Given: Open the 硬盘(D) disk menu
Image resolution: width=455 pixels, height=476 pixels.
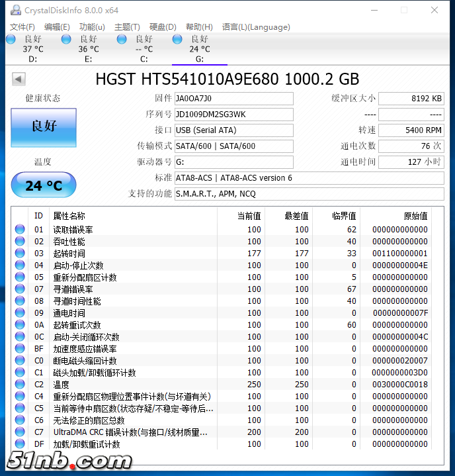Looking at the screenshot, I should (x=163, y=27).
